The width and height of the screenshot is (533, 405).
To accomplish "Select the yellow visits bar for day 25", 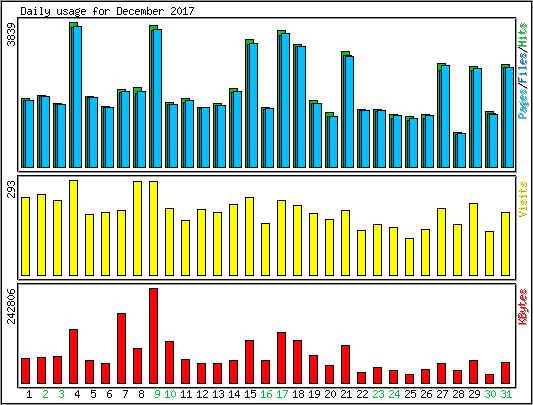I will click(x=409, y=257).
